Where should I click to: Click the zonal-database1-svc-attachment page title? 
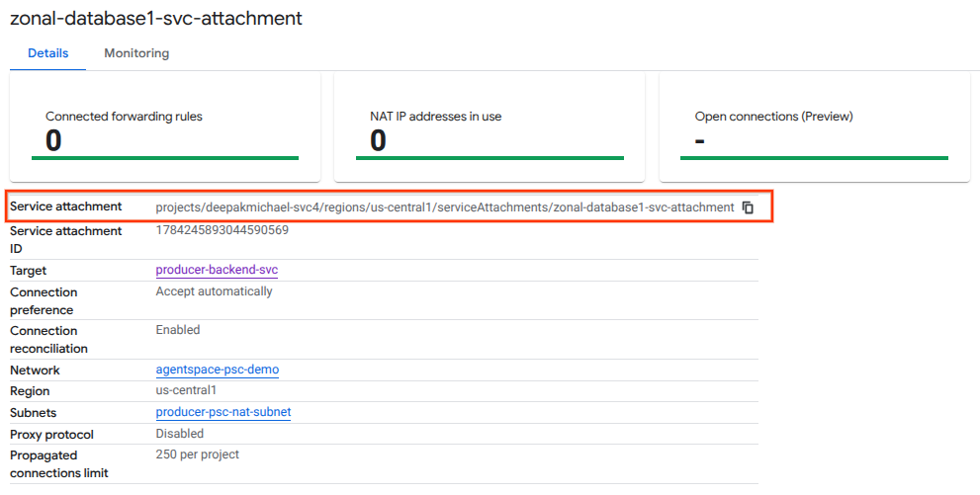(x=156, y=19)
